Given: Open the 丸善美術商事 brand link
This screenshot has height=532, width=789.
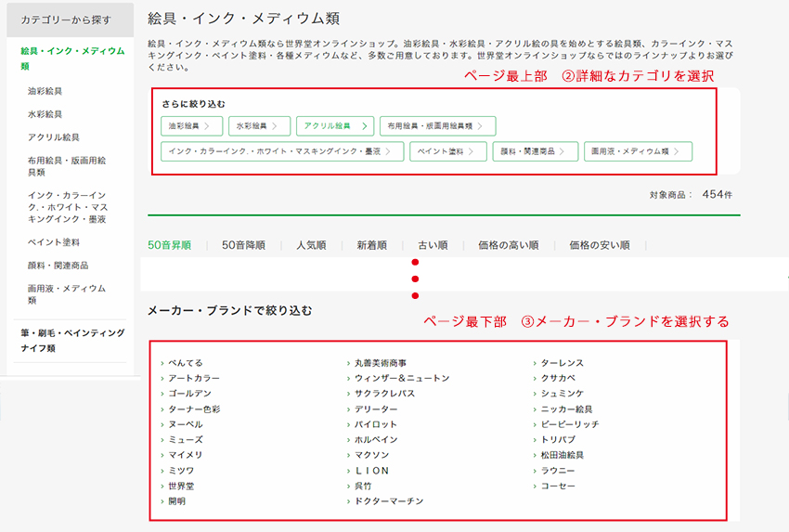Looking at the screenshot, I should click(x=381, y=363).
